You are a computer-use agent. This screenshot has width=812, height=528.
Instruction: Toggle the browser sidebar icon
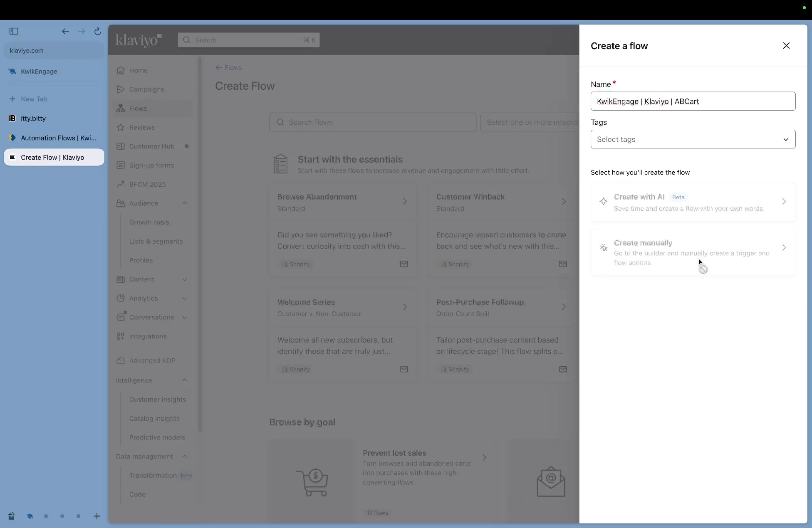(14, 31)
